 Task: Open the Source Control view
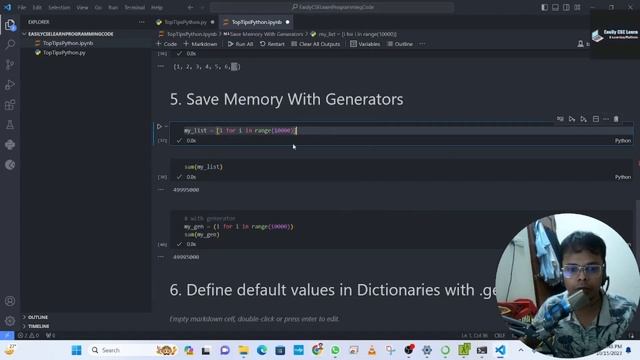click(10, 64)
